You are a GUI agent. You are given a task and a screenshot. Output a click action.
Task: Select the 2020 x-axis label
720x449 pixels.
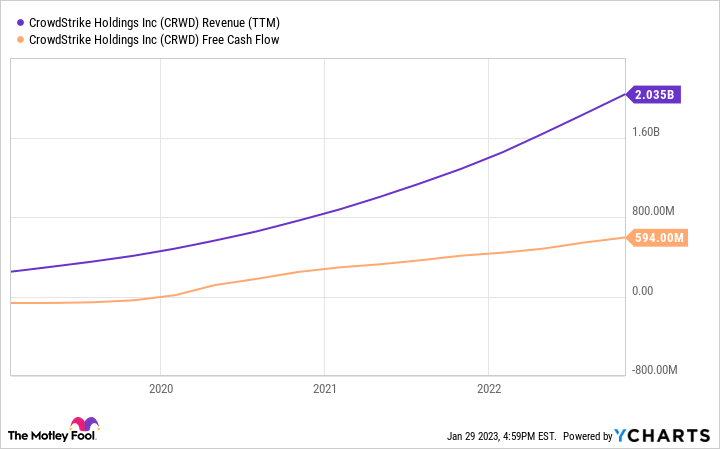click(x=161, y=389)
